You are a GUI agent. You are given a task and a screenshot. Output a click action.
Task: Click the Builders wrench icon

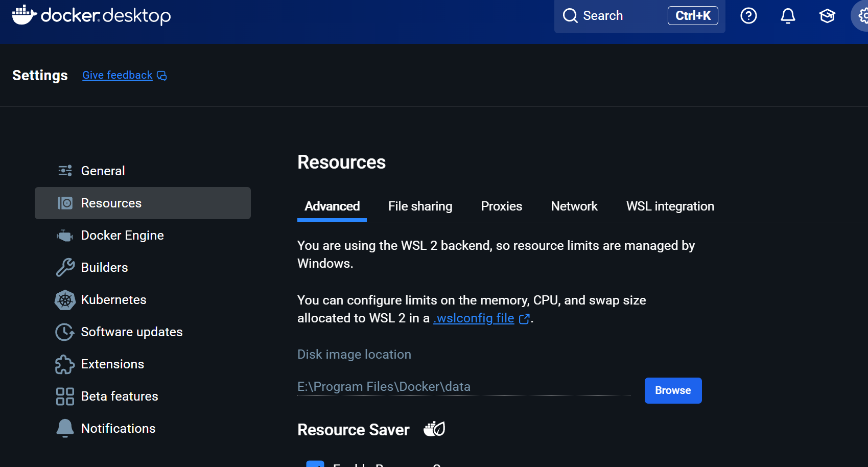coord(65,267)
